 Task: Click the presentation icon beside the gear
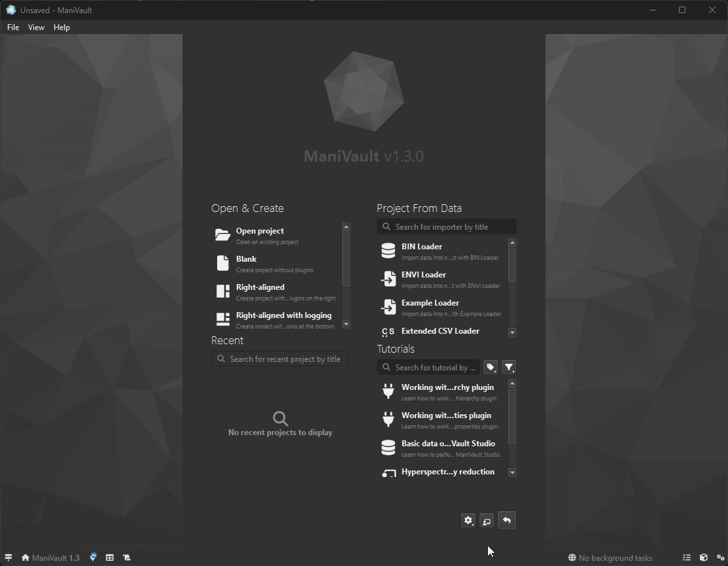487,521
